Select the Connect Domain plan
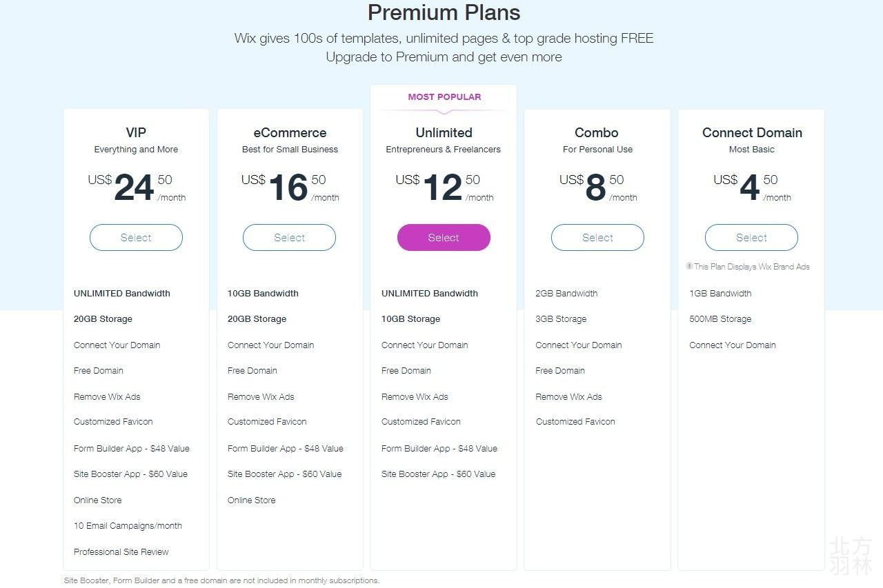Viewport: 883px width, 588px height. 751,237
